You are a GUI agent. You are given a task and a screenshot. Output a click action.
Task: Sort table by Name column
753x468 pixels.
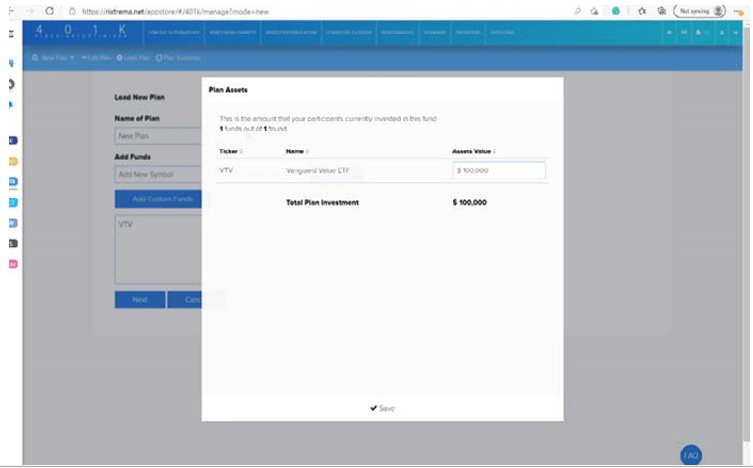[297, 151]
